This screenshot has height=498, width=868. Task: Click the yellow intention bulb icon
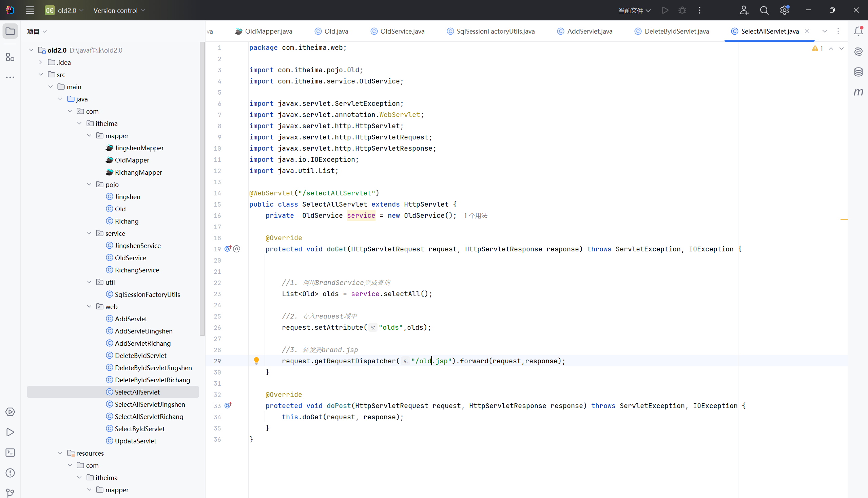[256, 361]
